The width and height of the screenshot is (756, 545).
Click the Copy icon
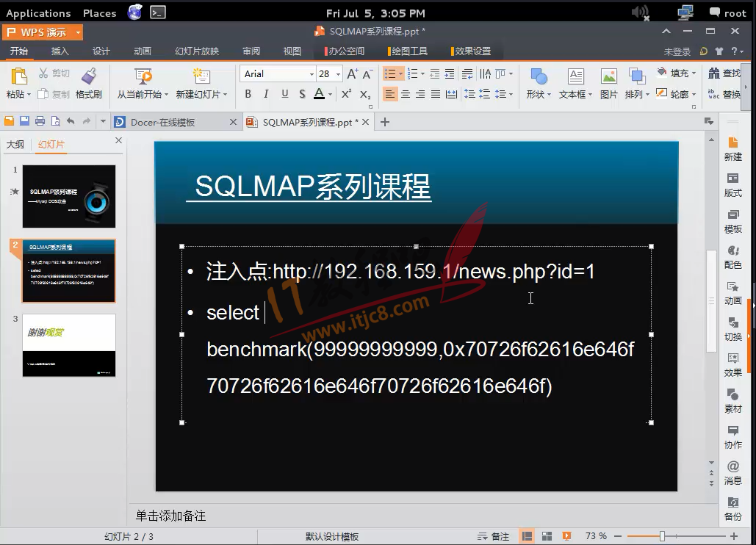click(x=43, y=93)
